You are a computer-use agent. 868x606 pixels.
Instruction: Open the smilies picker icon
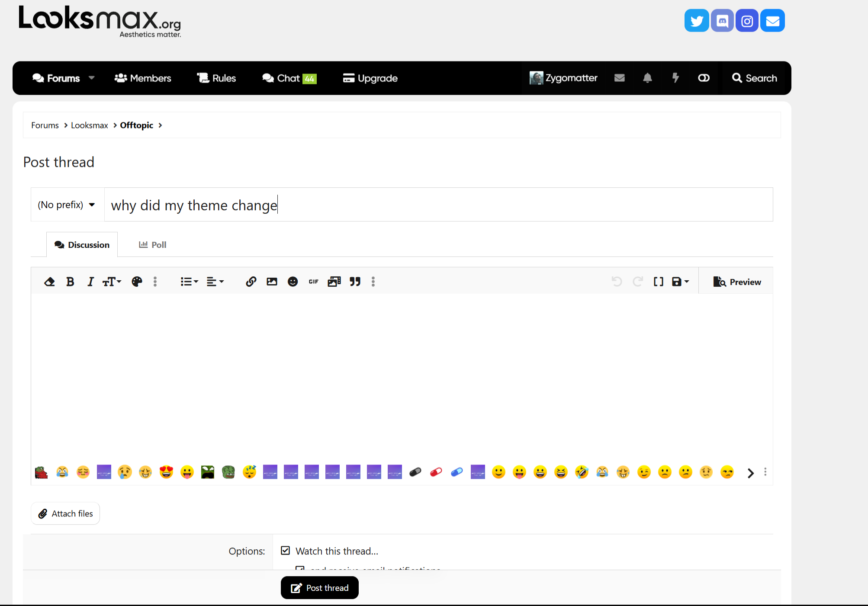[293, 282]
